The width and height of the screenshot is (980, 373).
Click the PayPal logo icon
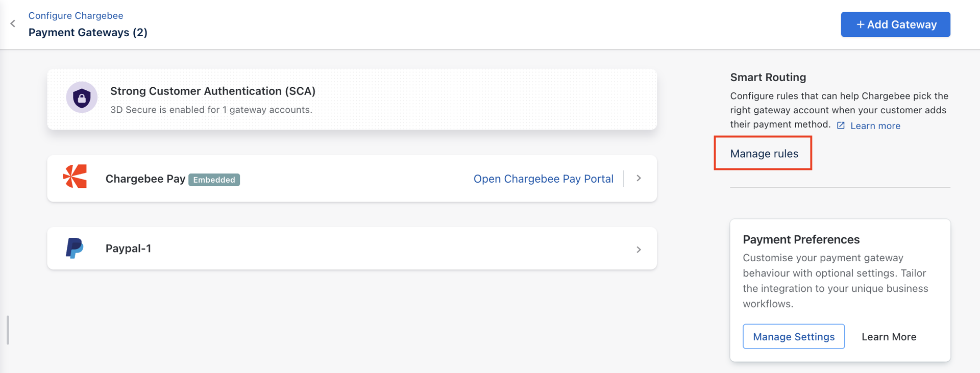75,248
